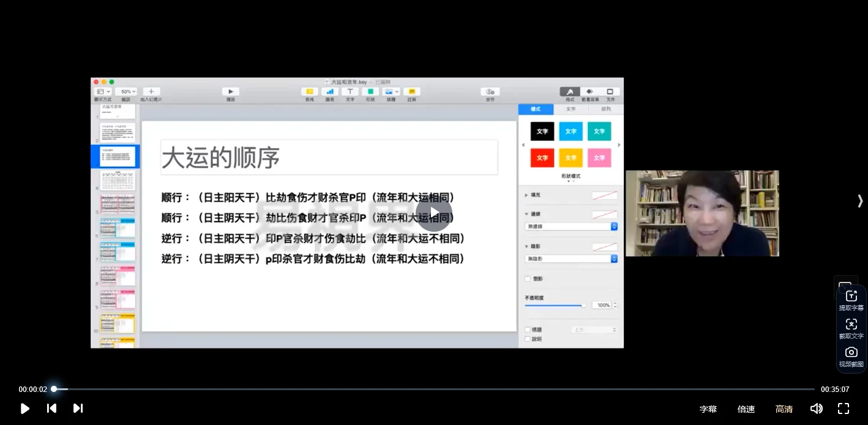The image size is (868, 425).
Task: Switch to the 排列 tab
Action: pos(605,109)
